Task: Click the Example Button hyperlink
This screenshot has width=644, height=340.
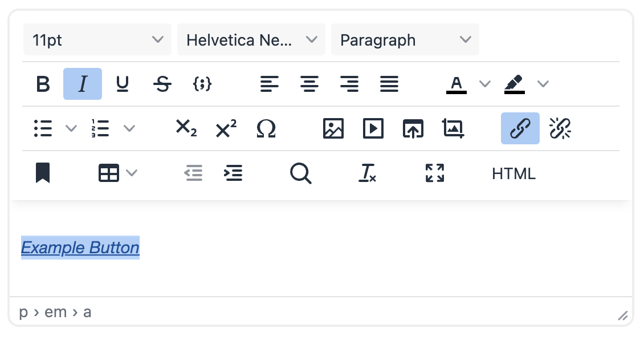Action: (80, 248)
